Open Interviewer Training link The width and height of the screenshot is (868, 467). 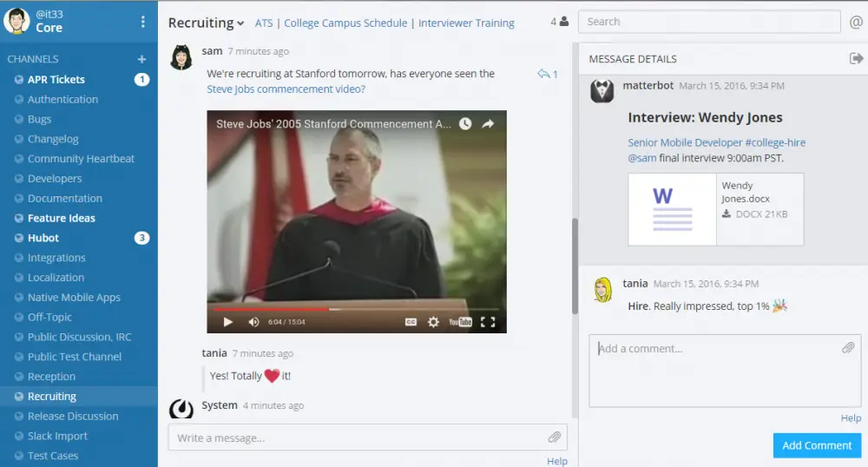[x=466, y=23]
